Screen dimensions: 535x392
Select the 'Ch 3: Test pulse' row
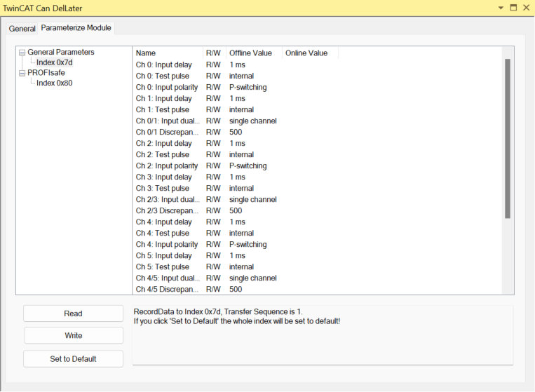click(236, 189)
